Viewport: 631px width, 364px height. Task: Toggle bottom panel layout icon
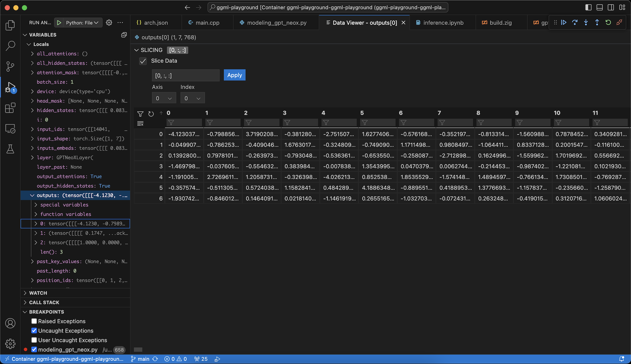(x=600, y=7)
